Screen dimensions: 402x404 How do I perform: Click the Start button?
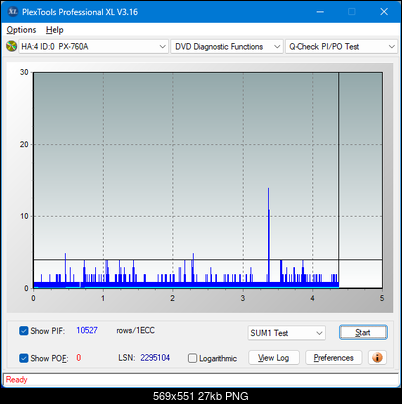(x=363, y=332)
